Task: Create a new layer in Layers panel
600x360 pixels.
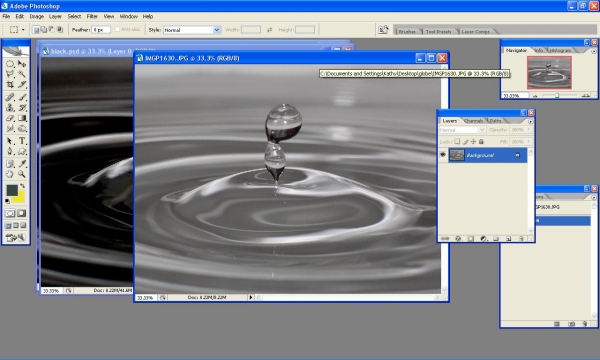Action: tap(509, 238)
